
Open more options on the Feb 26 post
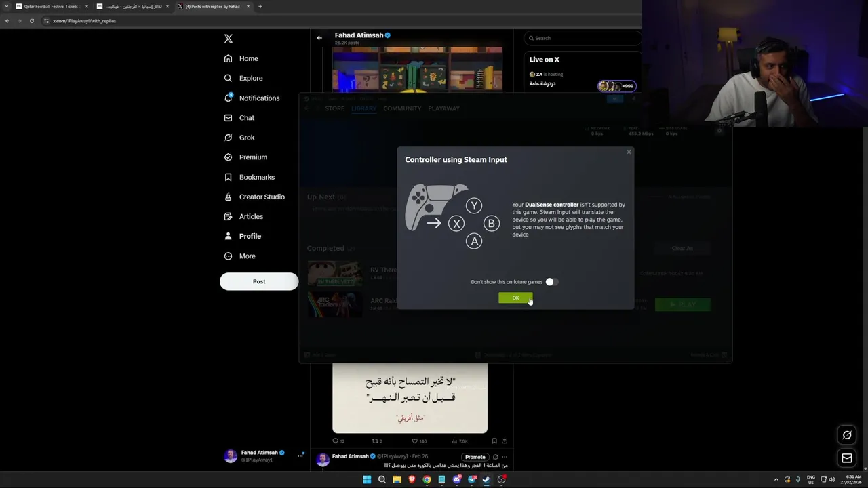505,457
